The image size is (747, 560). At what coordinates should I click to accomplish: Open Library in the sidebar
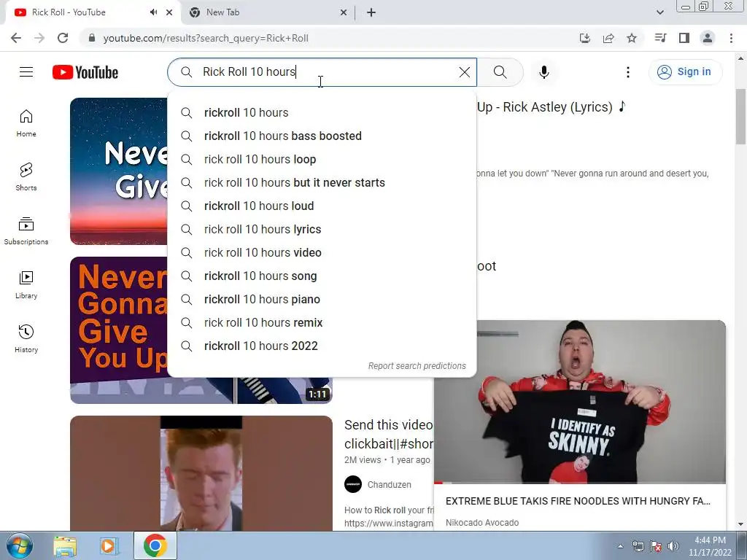[x=26, y=285]
